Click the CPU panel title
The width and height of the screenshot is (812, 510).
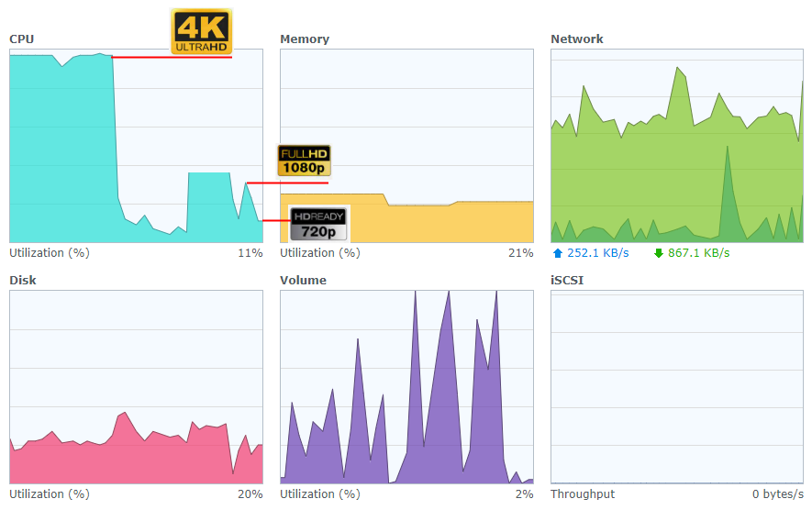(22, 39)
